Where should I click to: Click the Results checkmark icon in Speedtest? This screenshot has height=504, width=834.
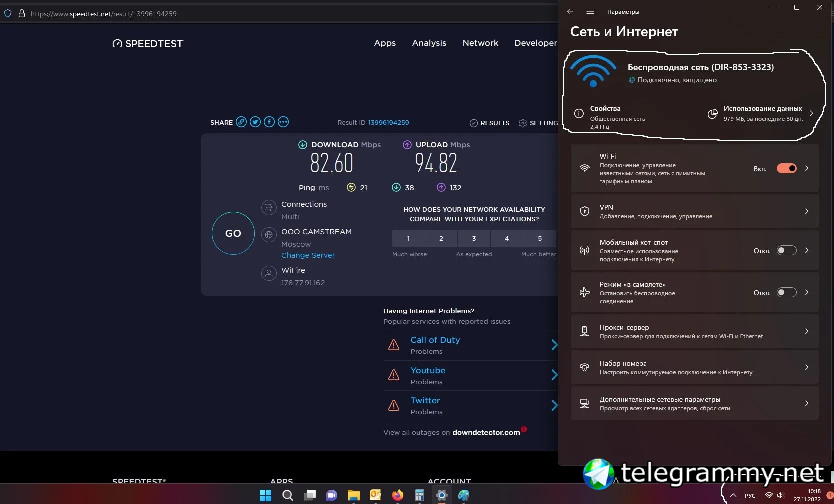coord(474,123)
